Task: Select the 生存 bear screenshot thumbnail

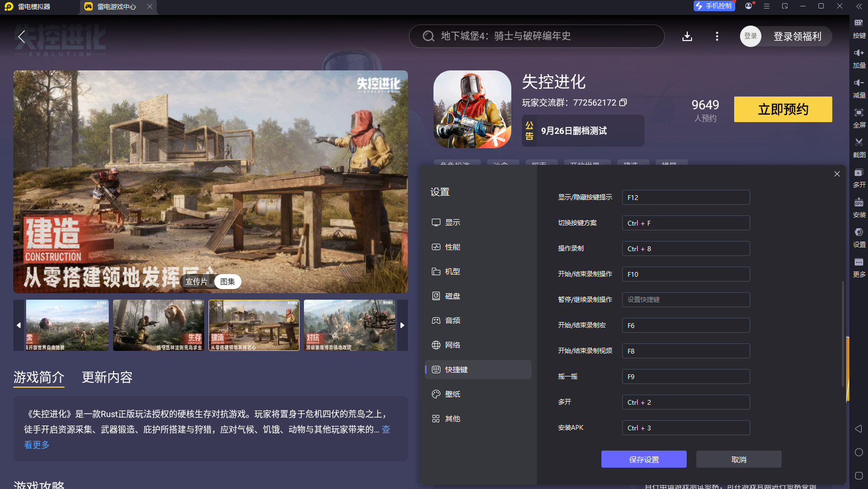Action: point(158,325)
